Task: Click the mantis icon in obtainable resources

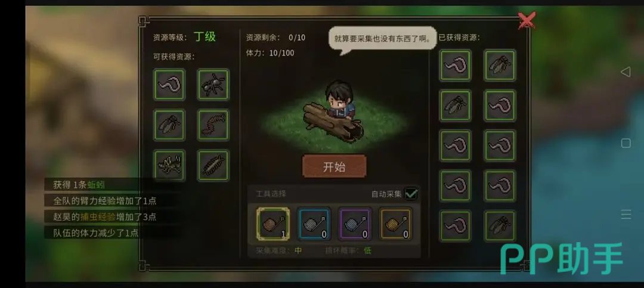Action: tap(169, 165)
